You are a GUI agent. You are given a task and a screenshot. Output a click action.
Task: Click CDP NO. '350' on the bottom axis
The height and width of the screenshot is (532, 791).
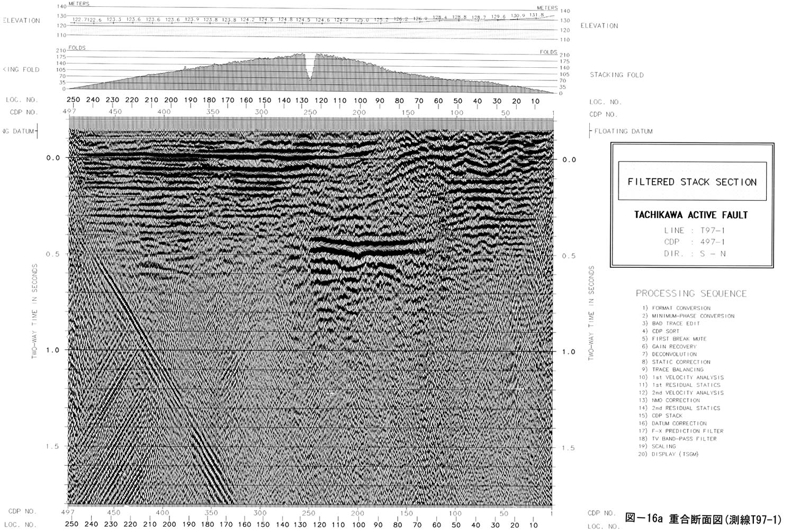pos(211,512)
